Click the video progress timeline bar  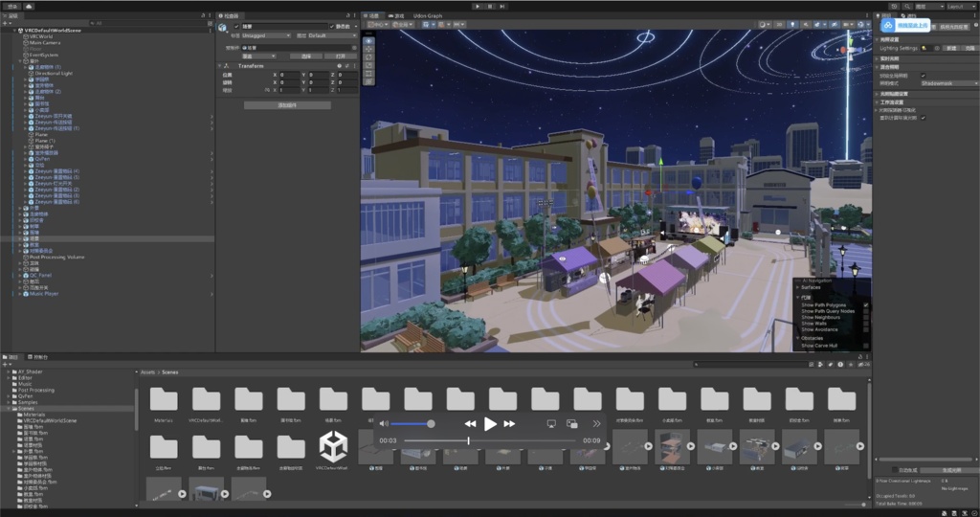pos(490,440)
